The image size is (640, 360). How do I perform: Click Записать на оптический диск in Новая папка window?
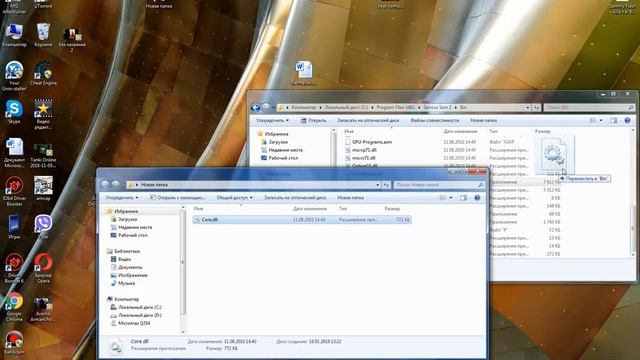point(295,198)
